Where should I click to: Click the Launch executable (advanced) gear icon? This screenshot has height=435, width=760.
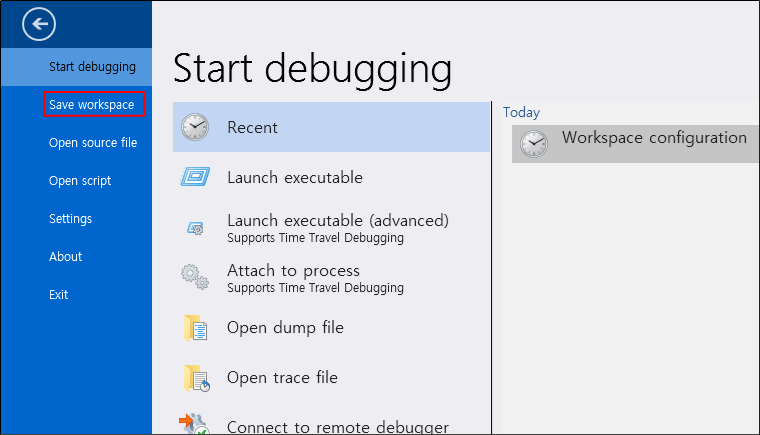195,228
